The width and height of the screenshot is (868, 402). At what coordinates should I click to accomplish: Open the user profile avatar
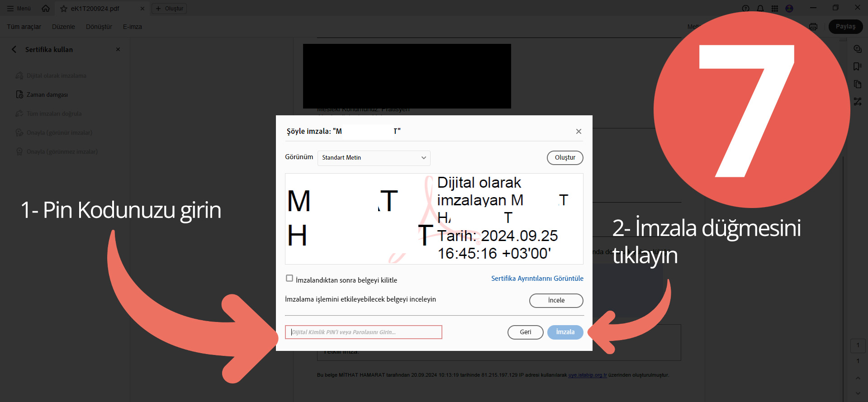click(x=789, y=9)
